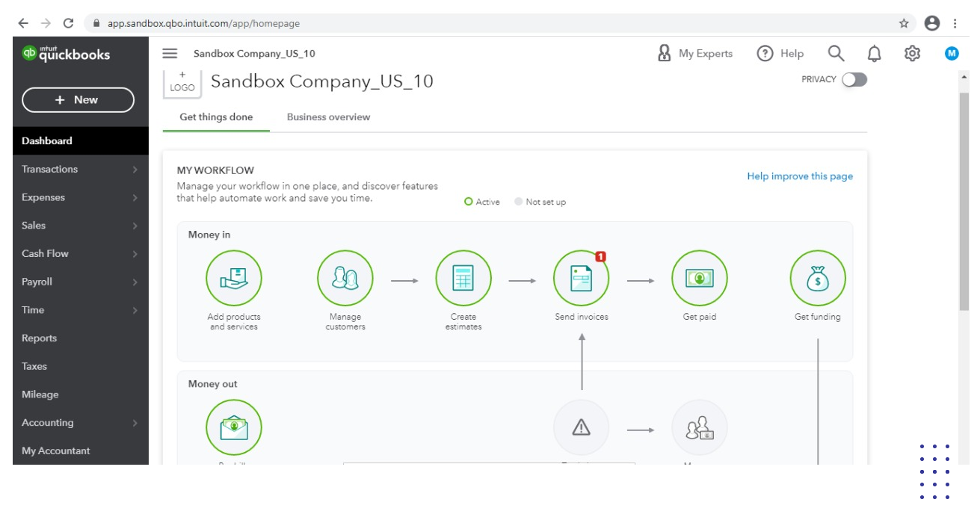
Task: Click the Sandbox Company_US_10 page title
Action: 322,81
